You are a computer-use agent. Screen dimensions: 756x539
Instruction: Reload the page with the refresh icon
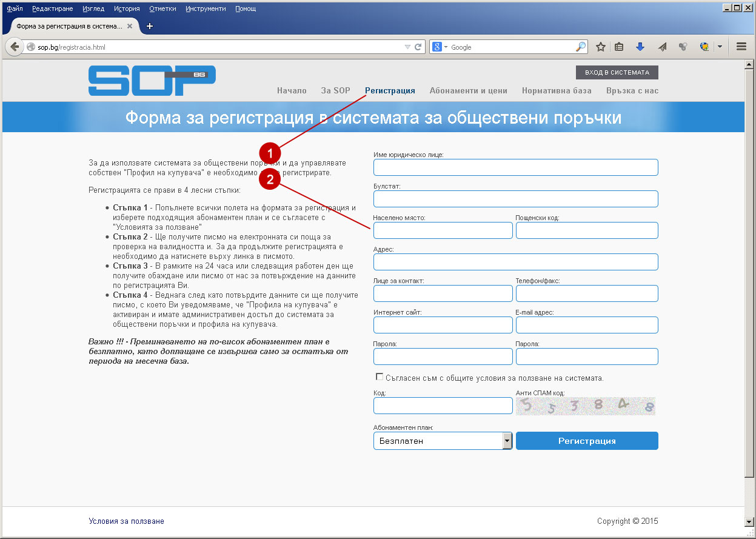(418, 47)
